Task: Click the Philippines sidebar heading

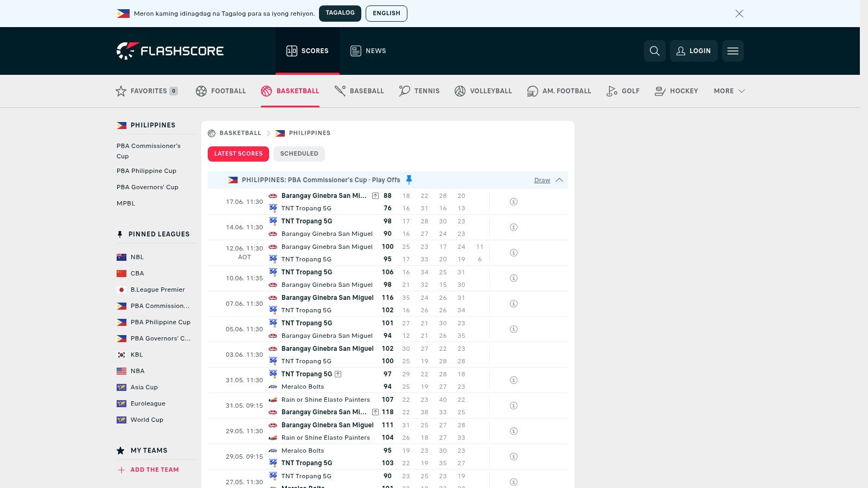Action: click(153, 125)
